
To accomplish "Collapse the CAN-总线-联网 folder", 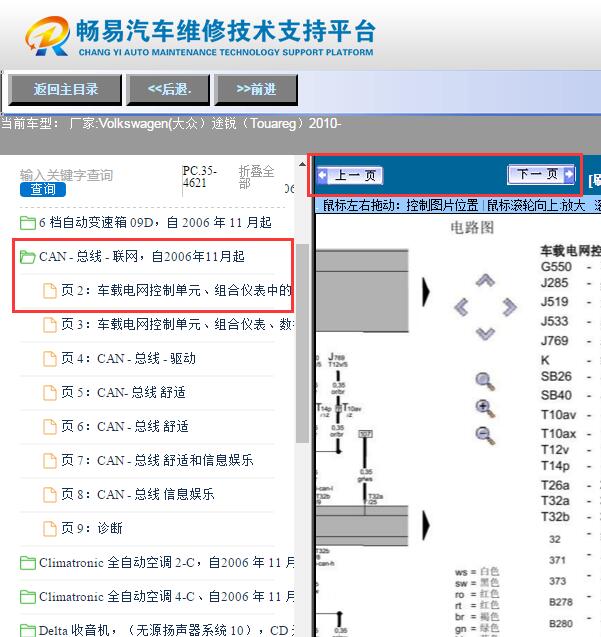I will pyautogui.click(x=28, y=257).
